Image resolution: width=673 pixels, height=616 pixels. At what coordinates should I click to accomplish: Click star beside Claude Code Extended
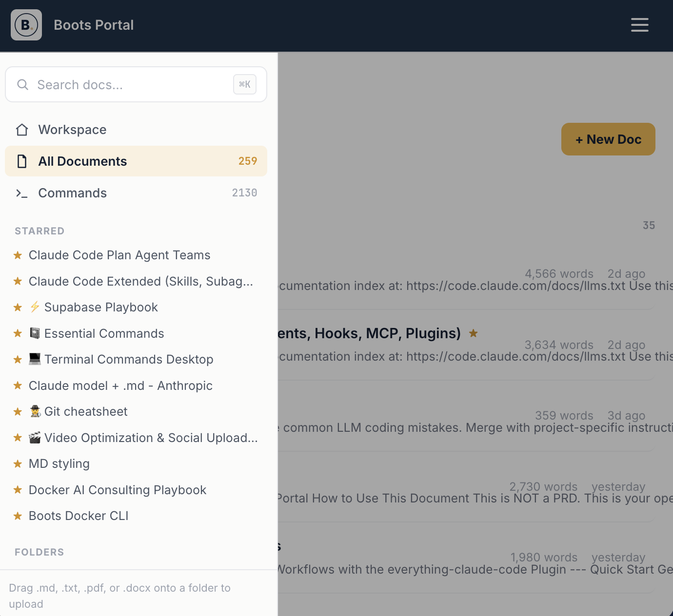18,281
